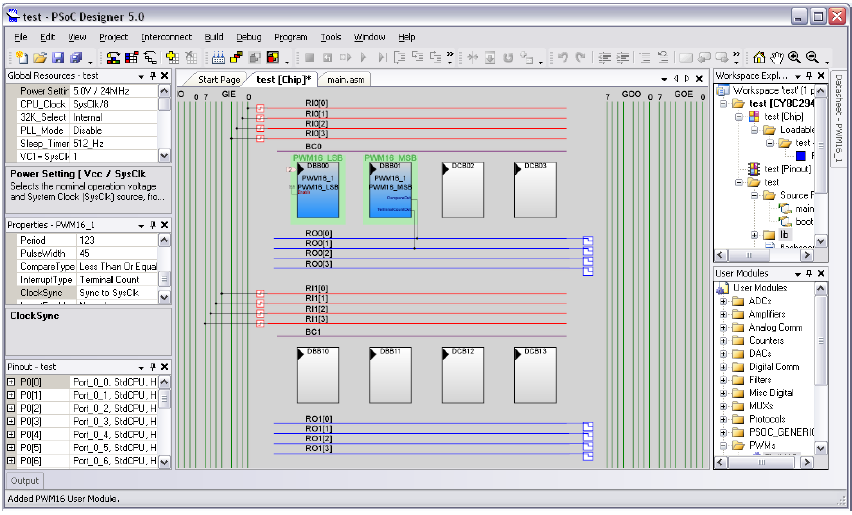Image resolution: width=852 pixels, height=515 pixels.
Task: Click the Undo toolbar icon
Action: (x=563, y=57)
